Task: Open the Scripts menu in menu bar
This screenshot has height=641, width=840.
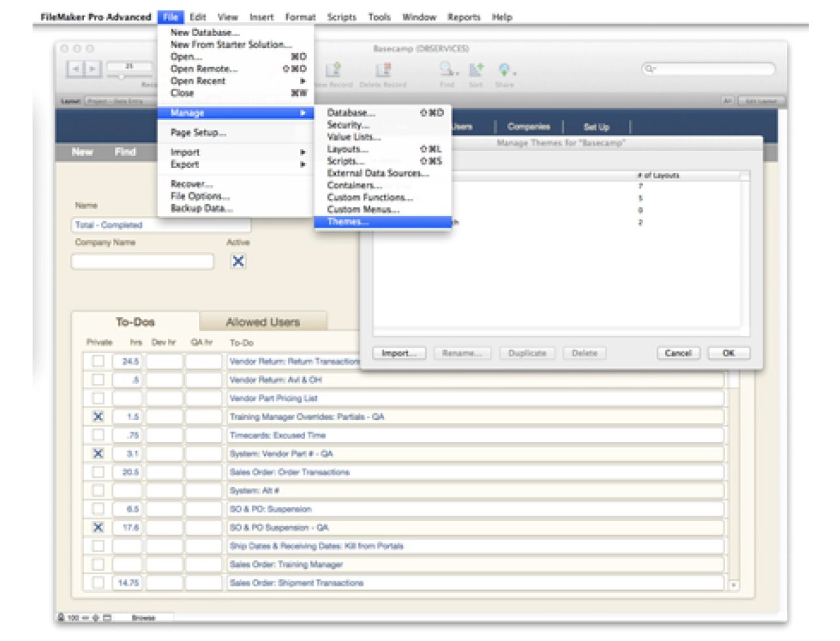Action: tap(341, 17)
